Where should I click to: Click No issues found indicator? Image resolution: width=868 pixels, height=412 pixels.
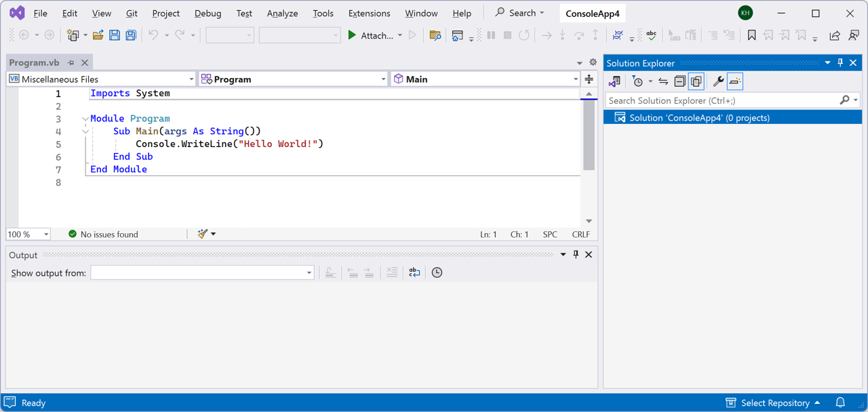(103, 234)
